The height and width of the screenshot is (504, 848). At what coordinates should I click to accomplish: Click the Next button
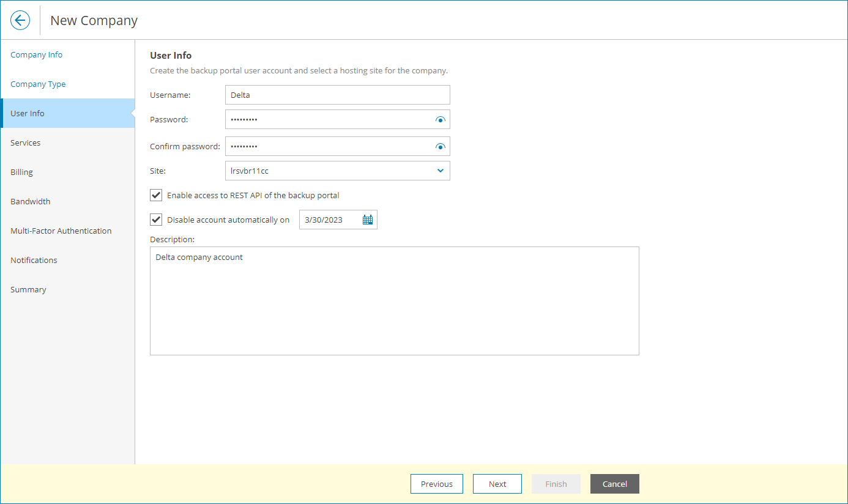pyautogui.click(x=497, y=484)
